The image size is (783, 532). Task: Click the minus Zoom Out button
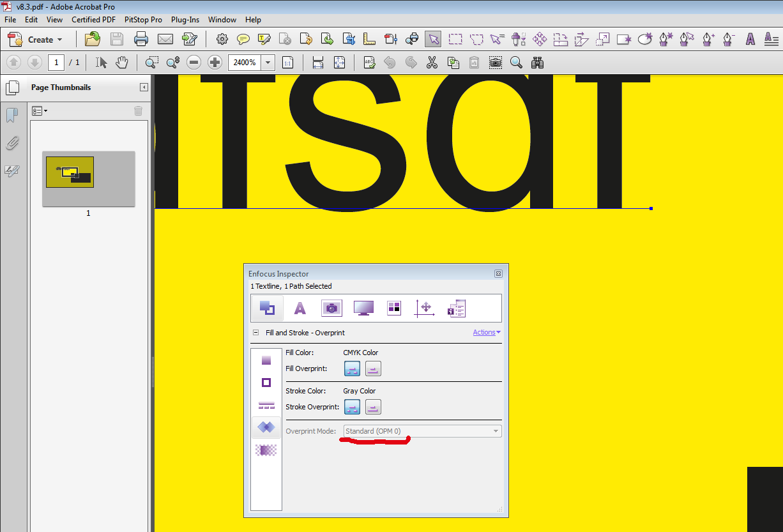(x=194, y=63)
